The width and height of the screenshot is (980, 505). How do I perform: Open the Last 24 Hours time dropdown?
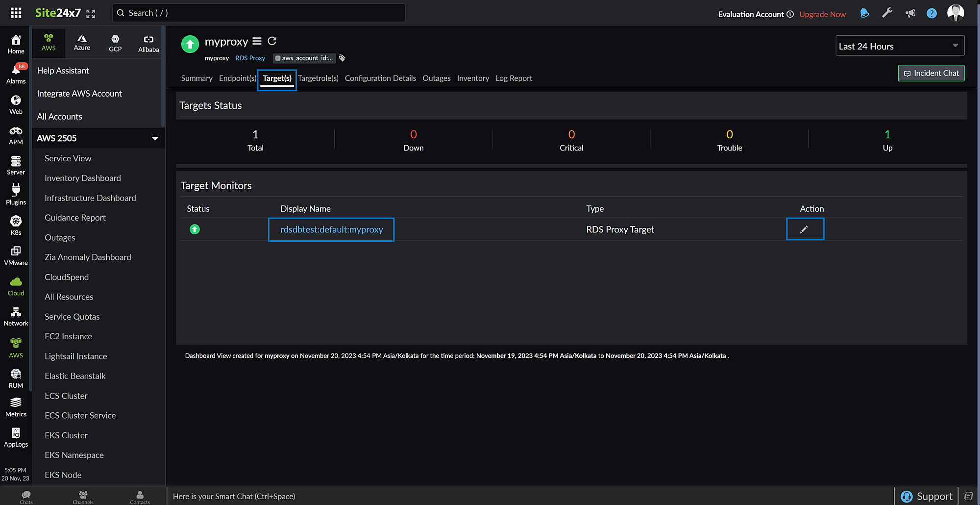(x=899, y=46)
